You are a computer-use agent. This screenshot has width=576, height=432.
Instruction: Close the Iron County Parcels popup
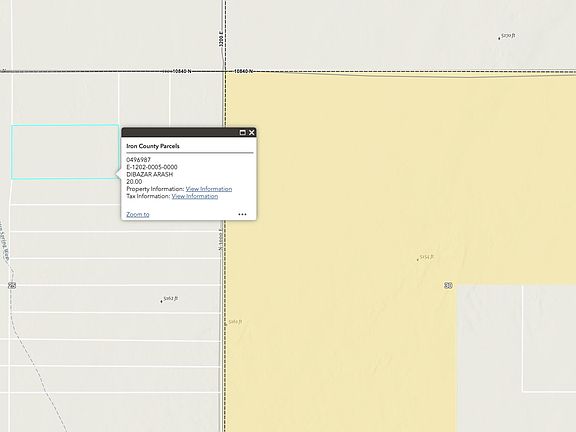pos(252,133)
